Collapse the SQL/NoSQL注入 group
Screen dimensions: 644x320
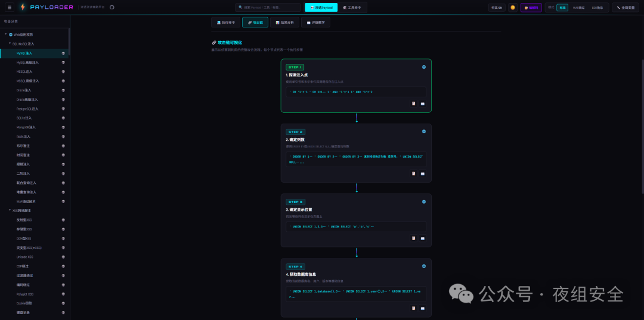tap(10, 44)
